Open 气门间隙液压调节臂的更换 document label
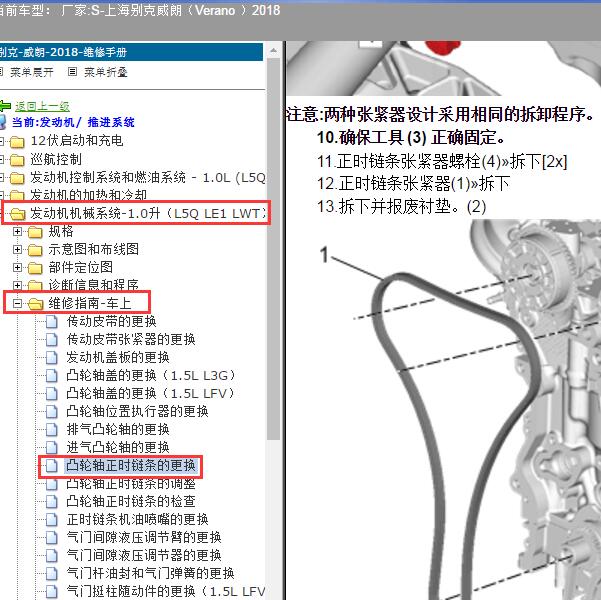Viewport: 601px width, 600px height. click(144, 538)
